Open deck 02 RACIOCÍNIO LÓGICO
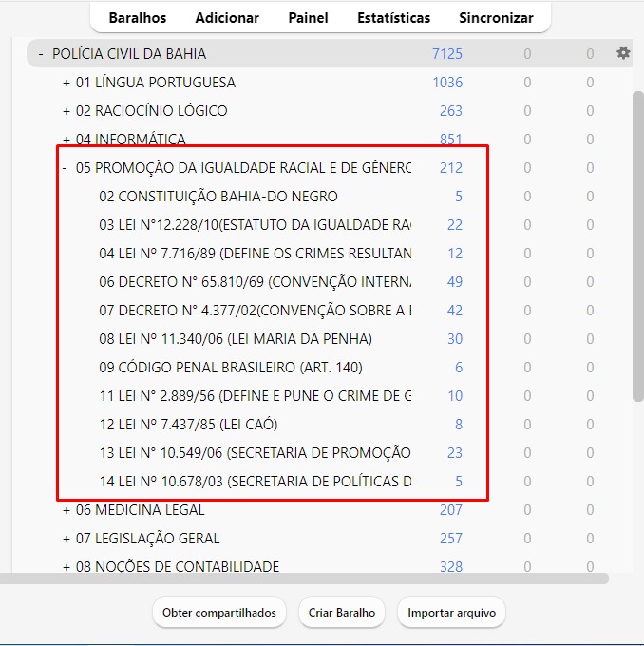 point(152,111)
